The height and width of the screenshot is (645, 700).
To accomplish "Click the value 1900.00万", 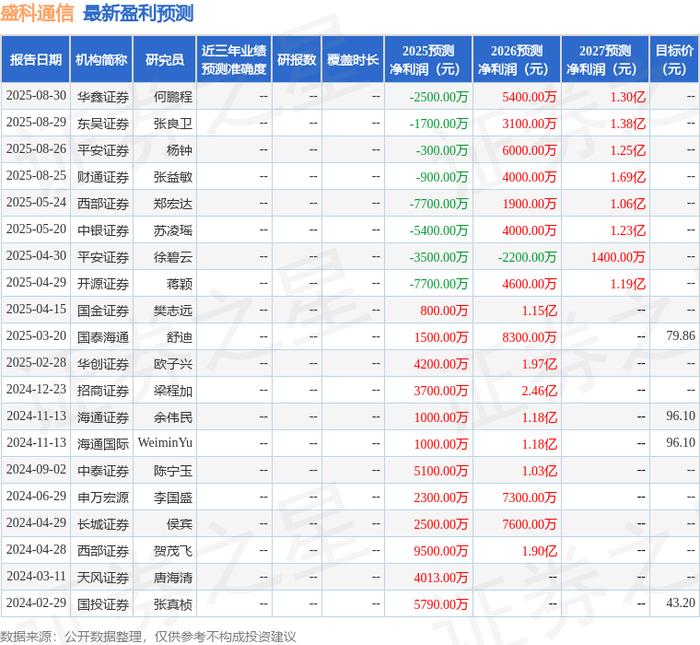I will tap(529, 204).
